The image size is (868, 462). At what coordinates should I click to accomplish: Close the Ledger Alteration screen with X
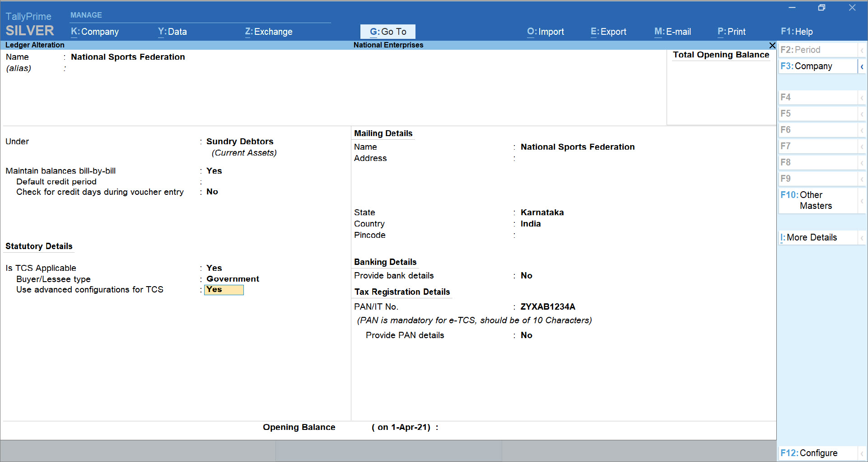(772, 45)
